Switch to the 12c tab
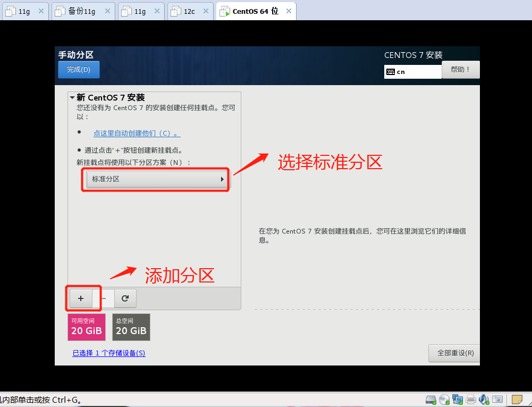Screen dimensions: 532x407 click(190, 11)
